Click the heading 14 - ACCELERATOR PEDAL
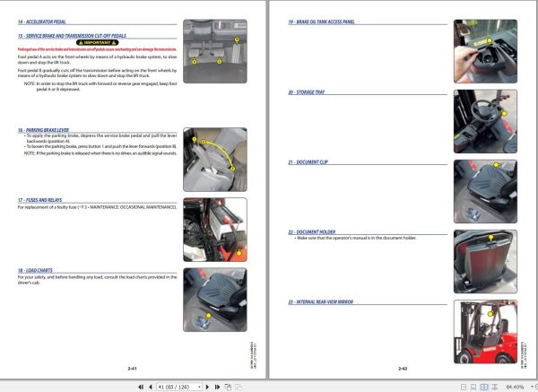This screenshot has width=538, height=392. 42,22
